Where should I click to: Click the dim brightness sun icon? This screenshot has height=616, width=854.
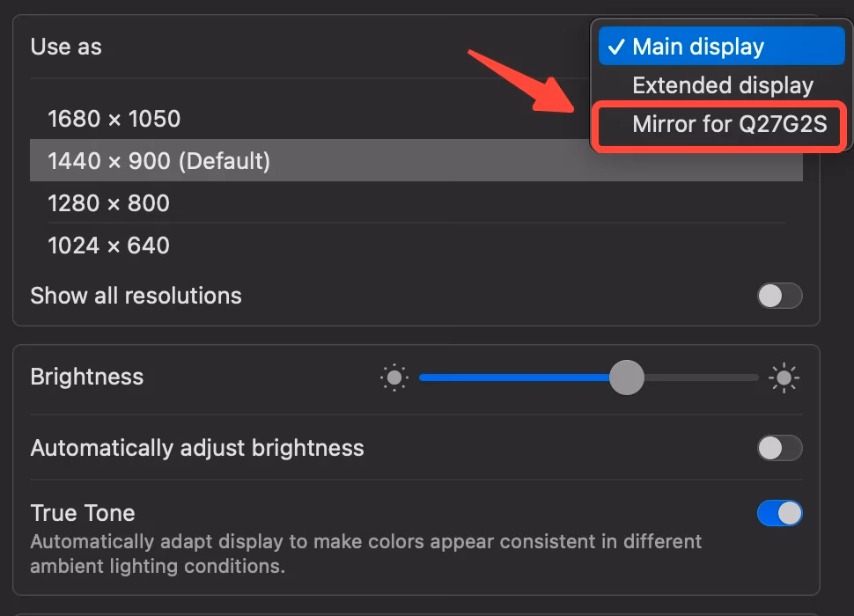pos(394,378)
